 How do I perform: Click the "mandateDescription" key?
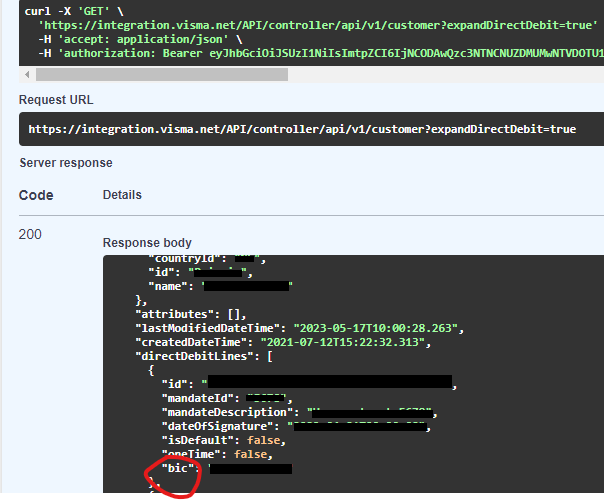(x=227, y=412)
